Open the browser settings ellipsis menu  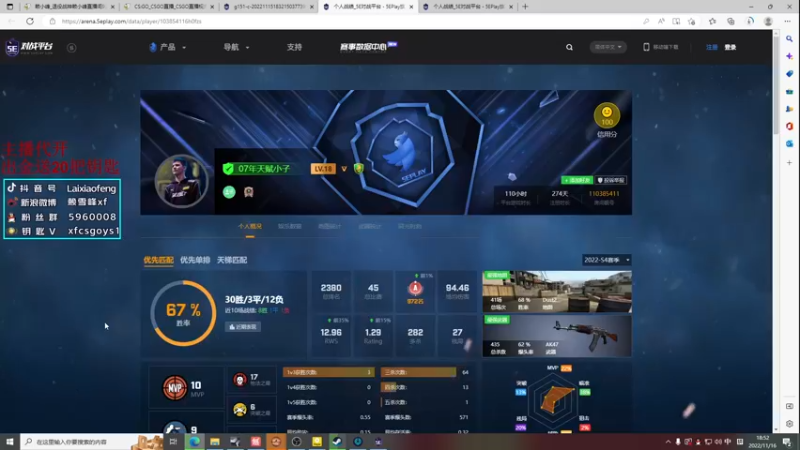point(788,21)
